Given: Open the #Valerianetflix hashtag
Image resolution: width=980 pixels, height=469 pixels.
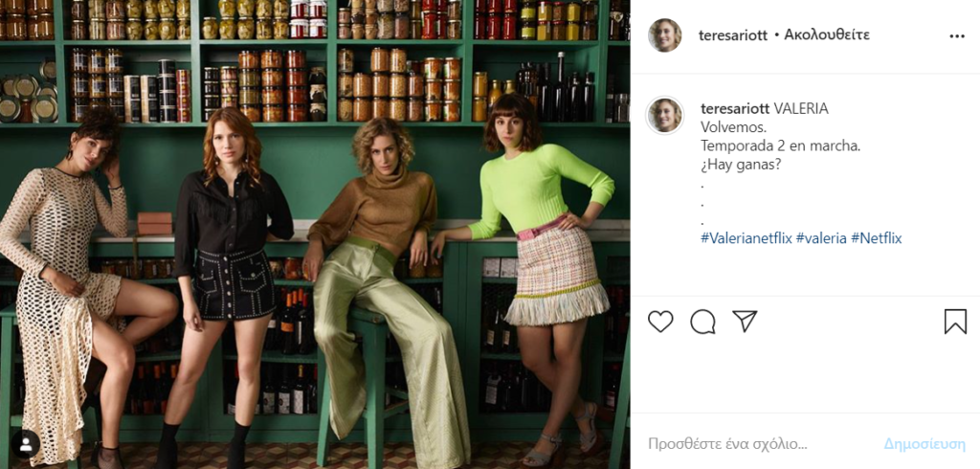Looking at the screenshot, I should tap(746, 238).
